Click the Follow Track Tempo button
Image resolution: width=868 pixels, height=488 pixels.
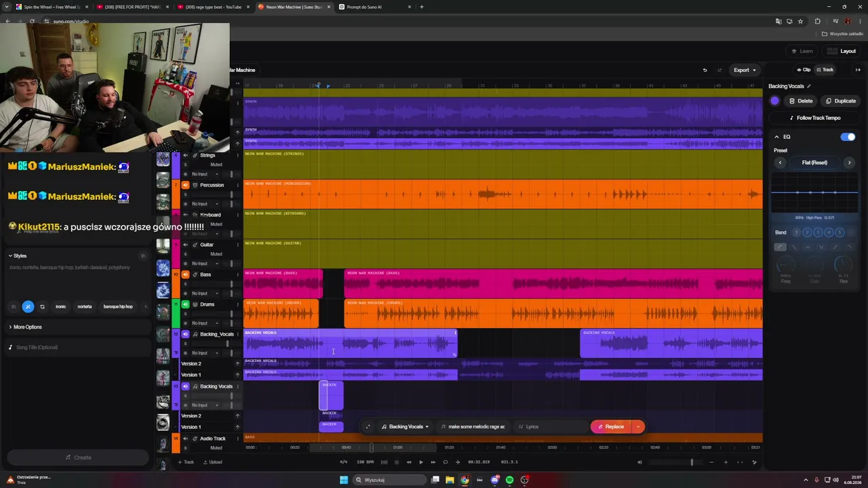point(814,118)
